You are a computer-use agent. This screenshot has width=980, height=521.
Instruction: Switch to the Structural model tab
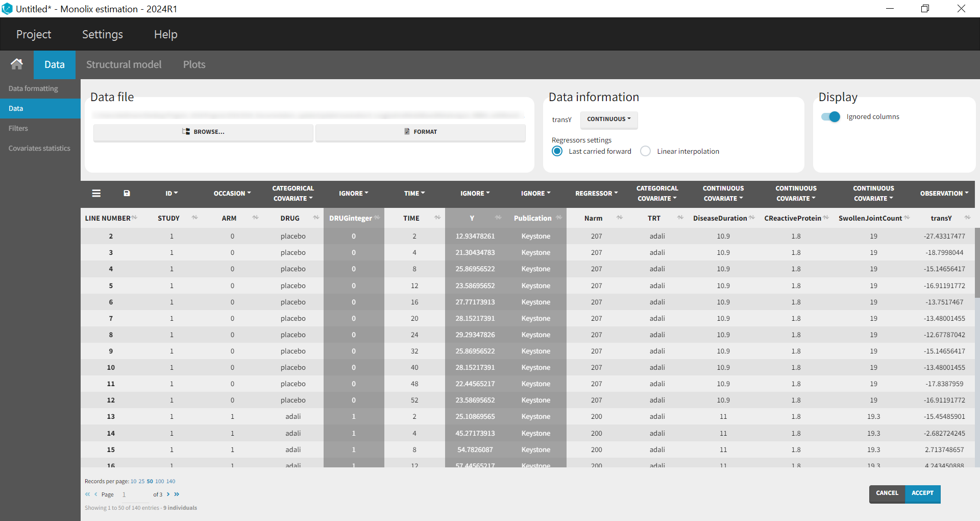point(124,65)
